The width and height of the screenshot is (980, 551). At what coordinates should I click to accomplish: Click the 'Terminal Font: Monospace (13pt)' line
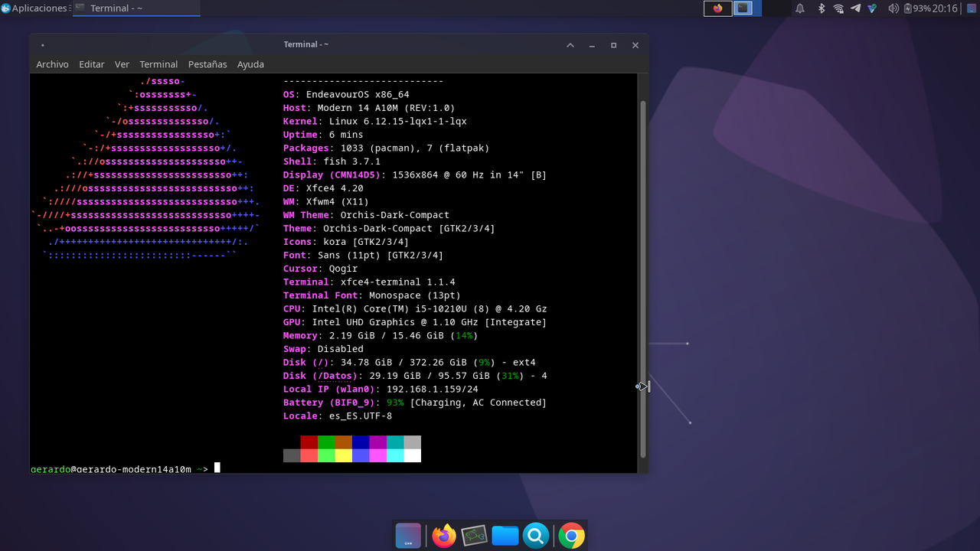(x=372, y=295)
